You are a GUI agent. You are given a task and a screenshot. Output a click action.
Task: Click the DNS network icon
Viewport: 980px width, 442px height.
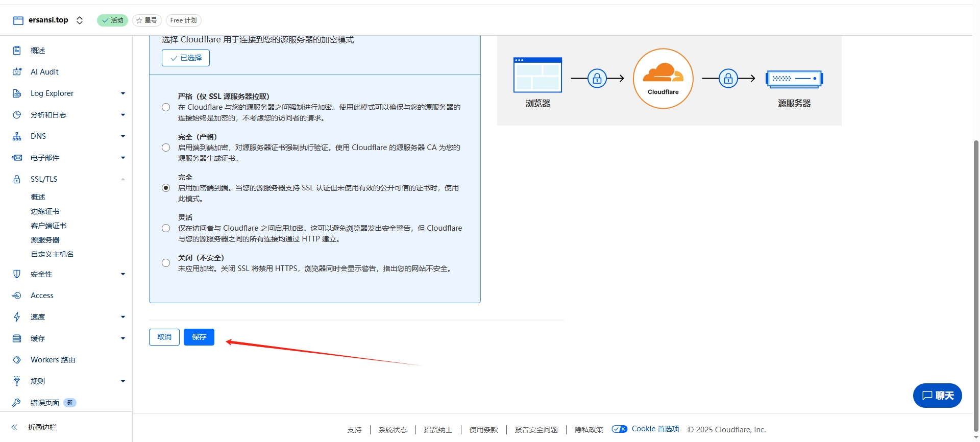[17, 136]
